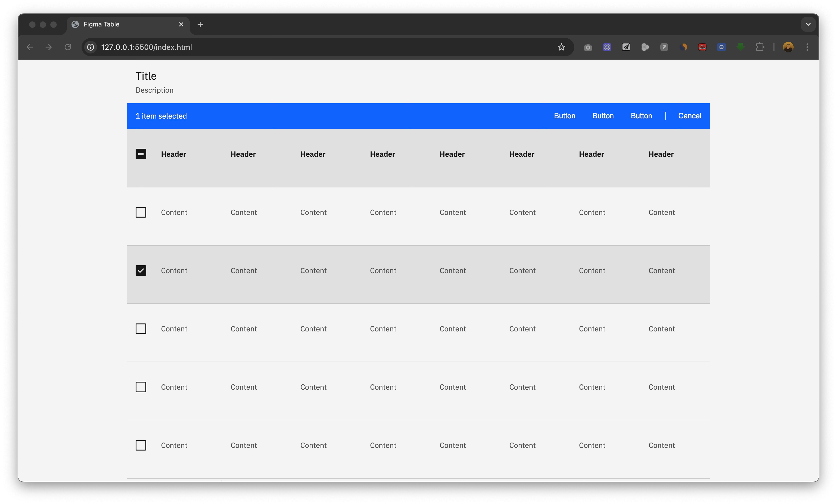Check the last visible row's checkbox
The height and width of the screenshot is (504, 837).
pos(141,445)
